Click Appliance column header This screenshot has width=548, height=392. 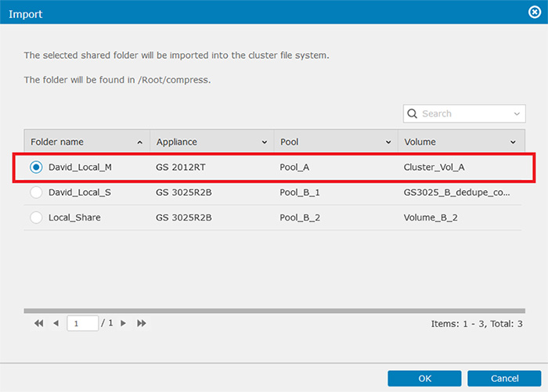tap(212, 142)
